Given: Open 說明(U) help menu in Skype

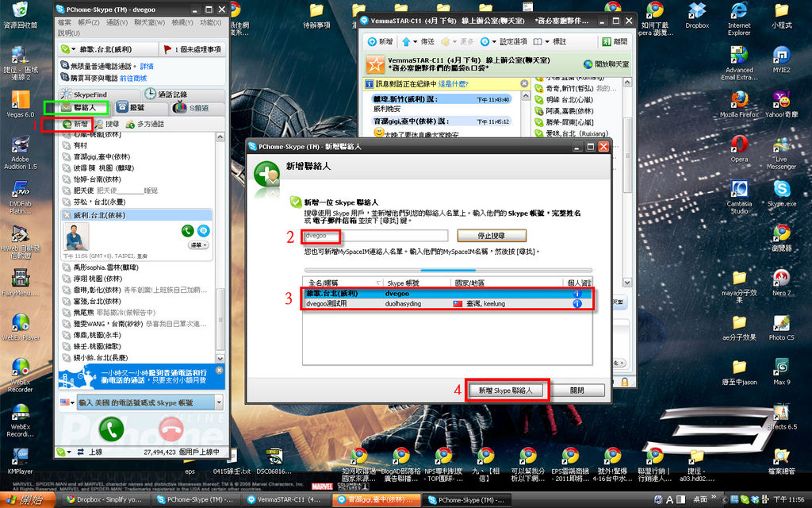Looking at the screenshot, I should [69, 33].
